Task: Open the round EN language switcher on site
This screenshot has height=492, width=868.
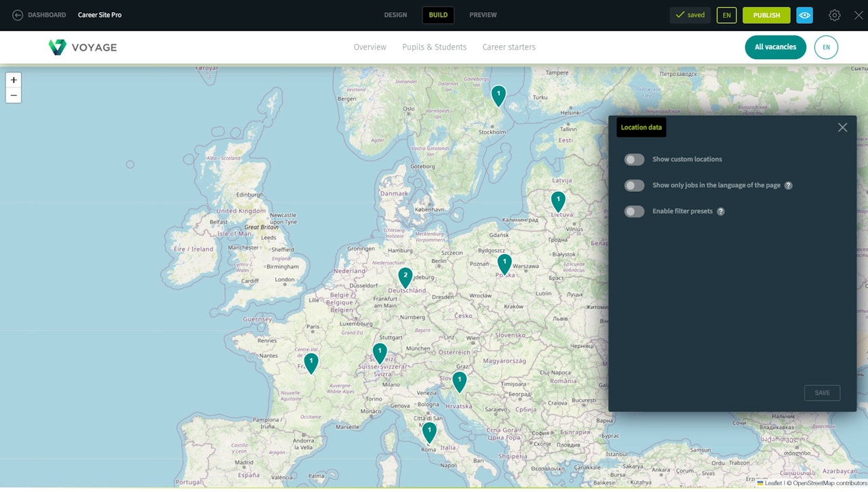Action: (x=826, y=47)
